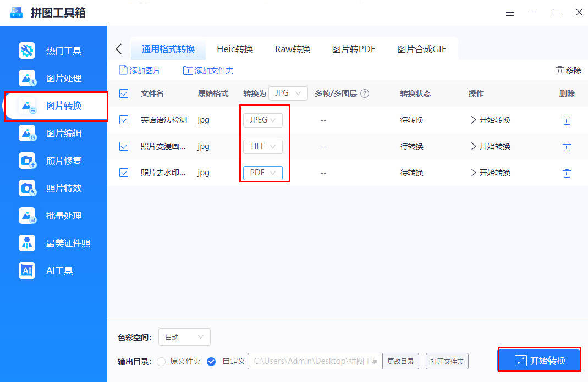The height and width of the screenshot is (382, 588).
Task: Click the 照片去水印... file name
Action: coord(163,173)
